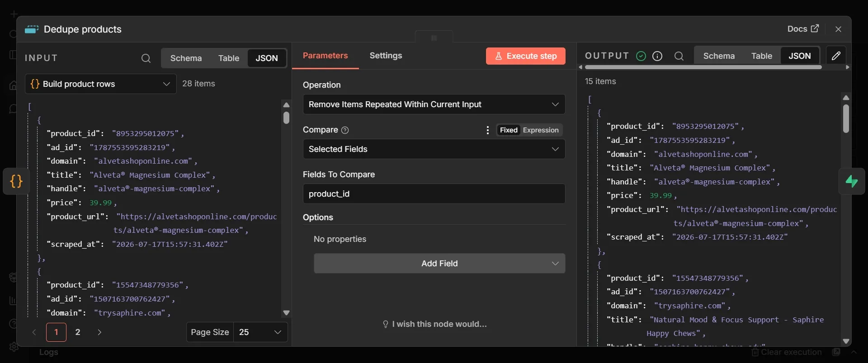
Task: Click Clear execution in background
Action: coord(786,352)
